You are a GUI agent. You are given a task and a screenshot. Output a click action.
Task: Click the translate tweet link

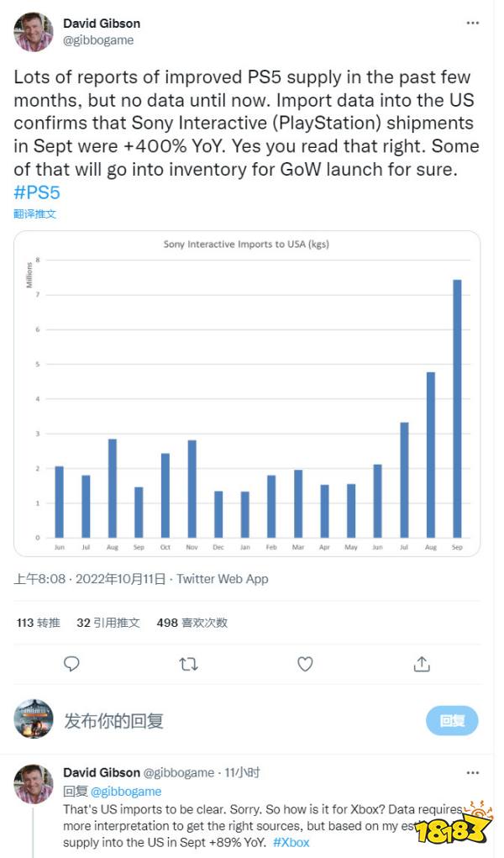(x=35, y=214)
